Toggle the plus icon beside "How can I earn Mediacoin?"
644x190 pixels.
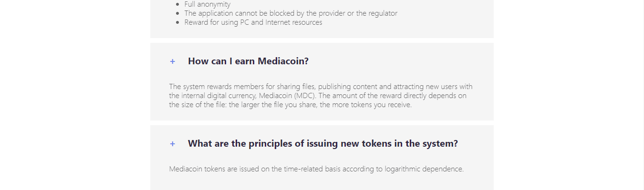pos(173,61)
